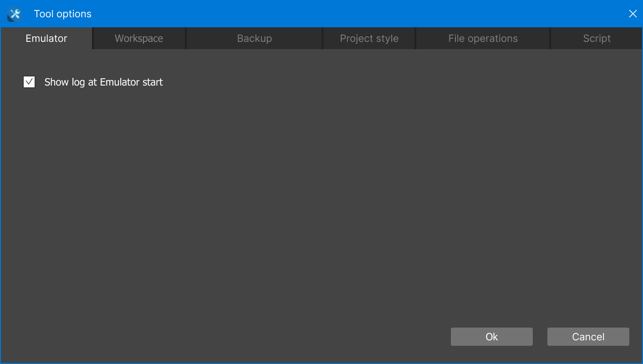Confirm settings by clicking Ok
This screenshot has height=364, width=643.
491,337
